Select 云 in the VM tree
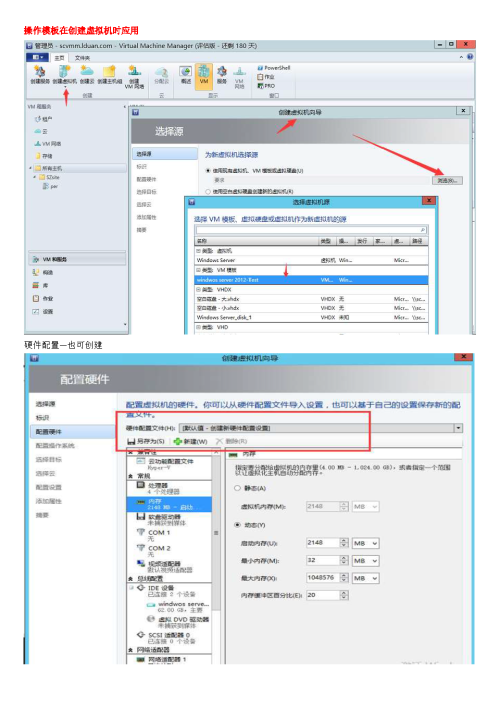 coord(41,131)
